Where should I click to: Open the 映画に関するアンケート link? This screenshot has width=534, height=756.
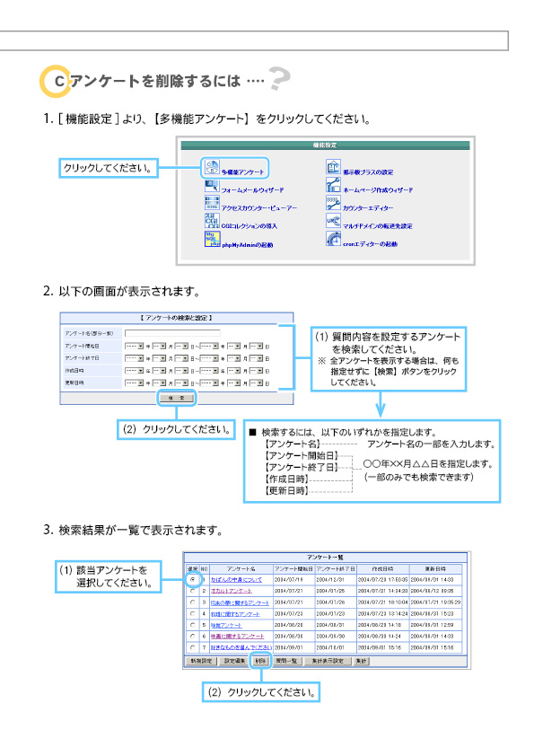pos(237,637)
